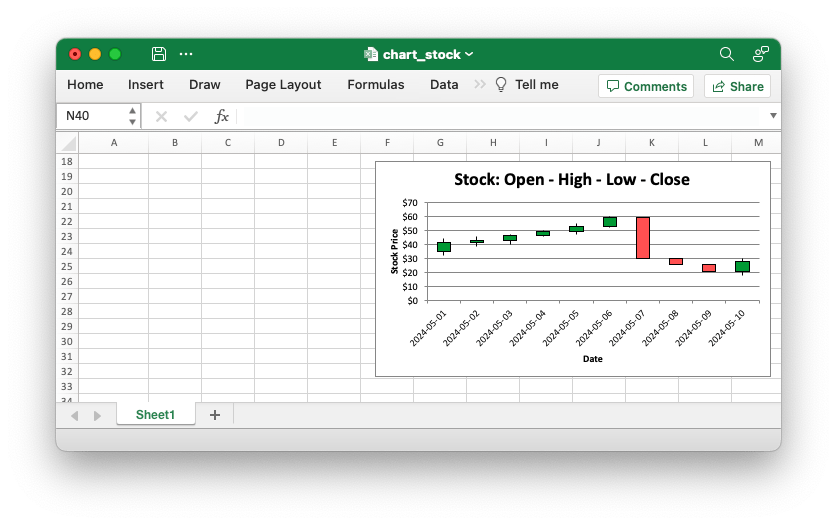Select row 18 header

pyautogui.click(x=67, y=162)
